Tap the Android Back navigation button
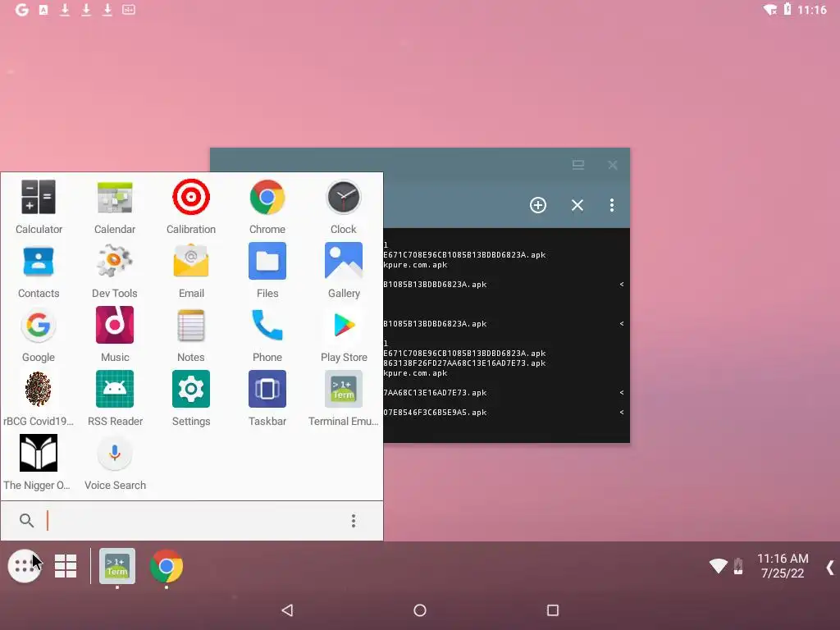The image size is (840, 630). click(287, 610)
